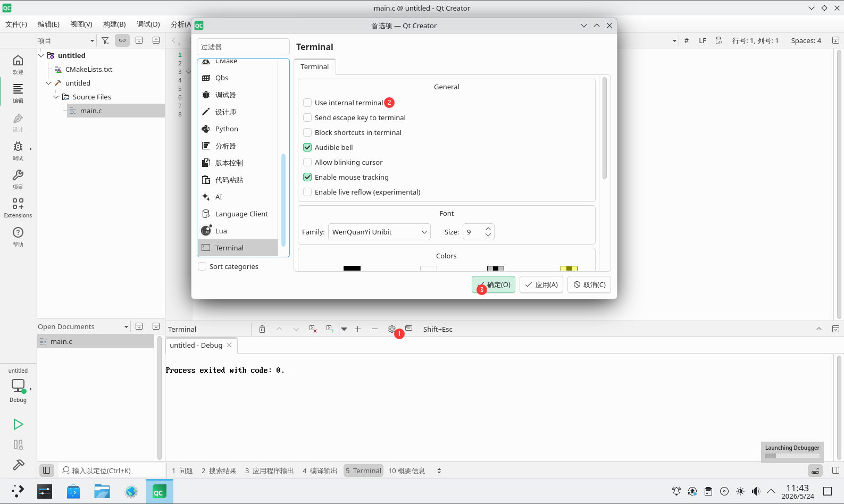
Task: Confirm with the 确定(O) button
Action: 494,284
